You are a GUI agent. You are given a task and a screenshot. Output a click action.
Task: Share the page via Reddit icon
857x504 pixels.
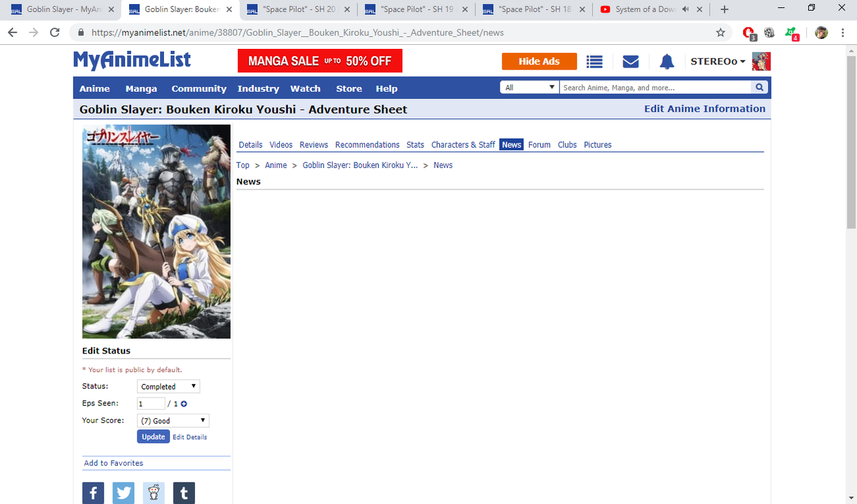tap(153, 493)
